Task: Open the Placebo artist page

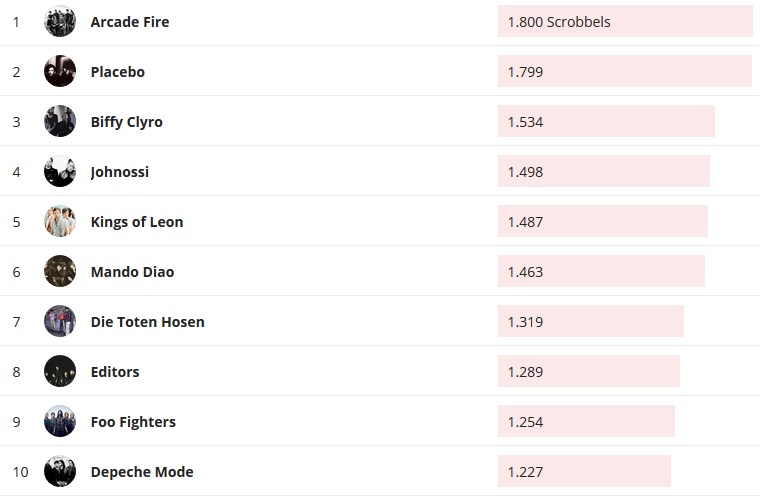Action: click(x=118, y=72)
